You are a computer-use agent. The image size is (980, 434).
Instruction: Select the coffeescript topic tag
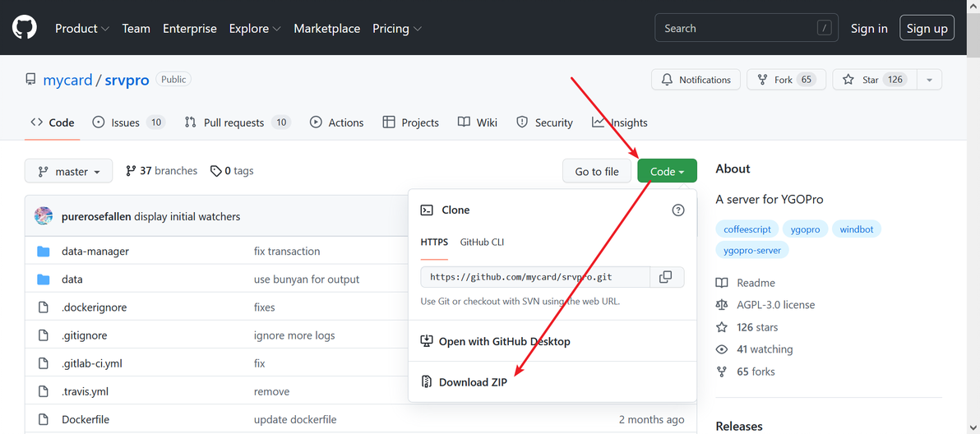click(746, 229)
